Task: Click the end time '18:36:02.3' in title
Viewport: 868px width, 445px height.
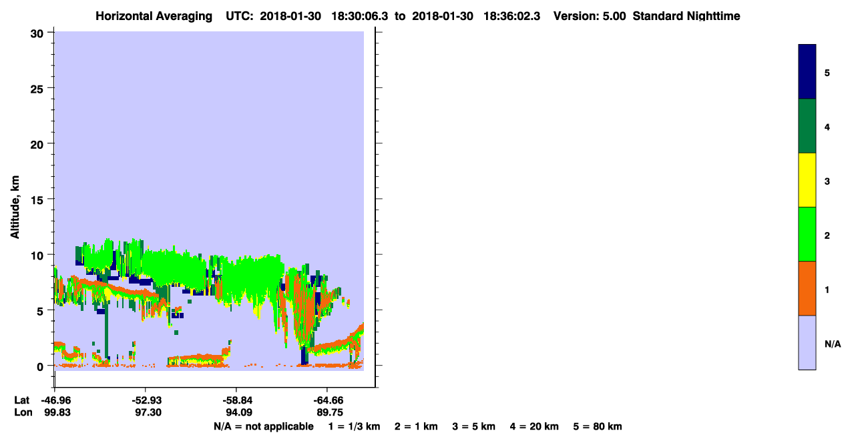Action: (511, 16)
